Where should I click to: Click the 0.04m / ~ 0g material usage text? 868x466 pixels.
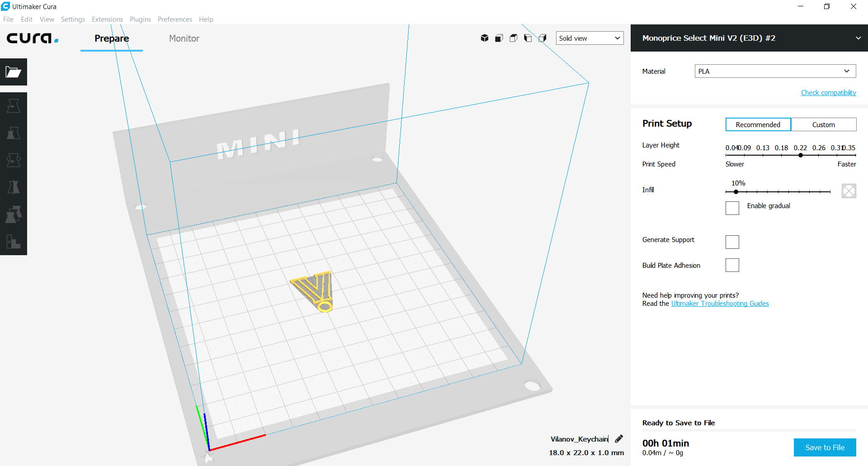(x=663, y=453)
